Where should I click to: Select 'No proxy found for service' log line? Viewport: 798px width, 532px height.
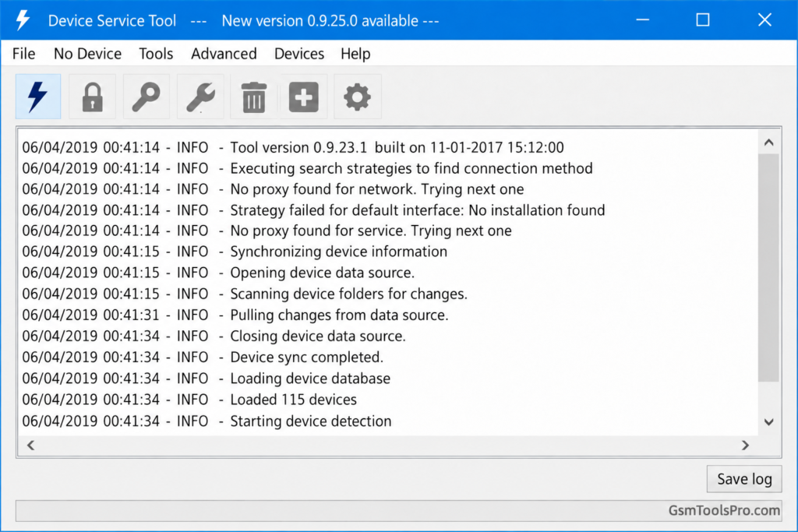pos(267,231)
